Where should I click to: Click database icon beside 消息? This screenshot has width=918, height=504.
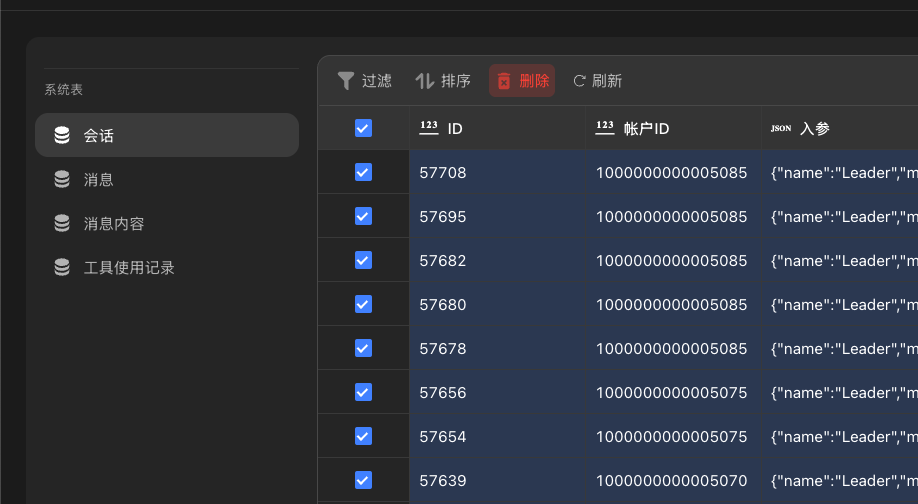coord(62,179)
